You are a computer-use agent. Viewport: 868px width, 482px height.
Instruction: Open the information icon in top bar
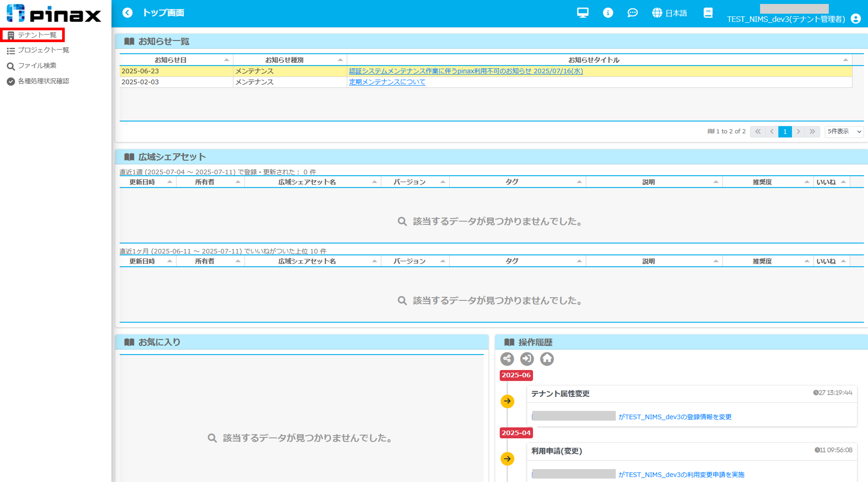[608, 13]
